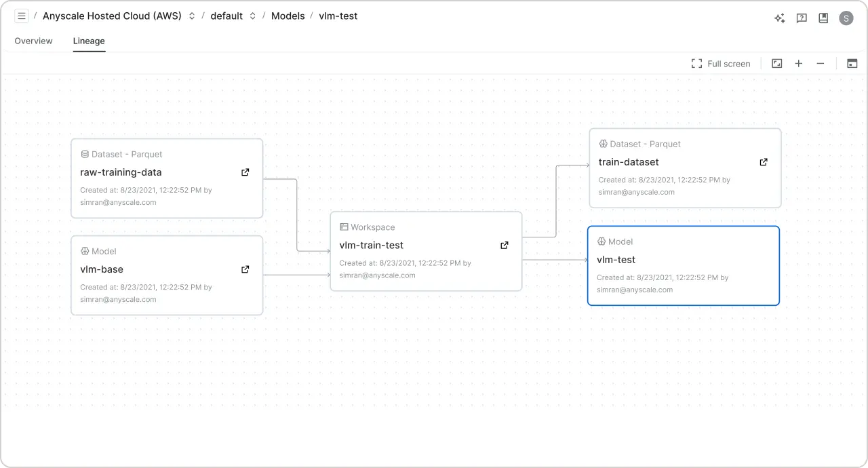
Task: Toggle the side panel layout icon
Action: point(852,64)
